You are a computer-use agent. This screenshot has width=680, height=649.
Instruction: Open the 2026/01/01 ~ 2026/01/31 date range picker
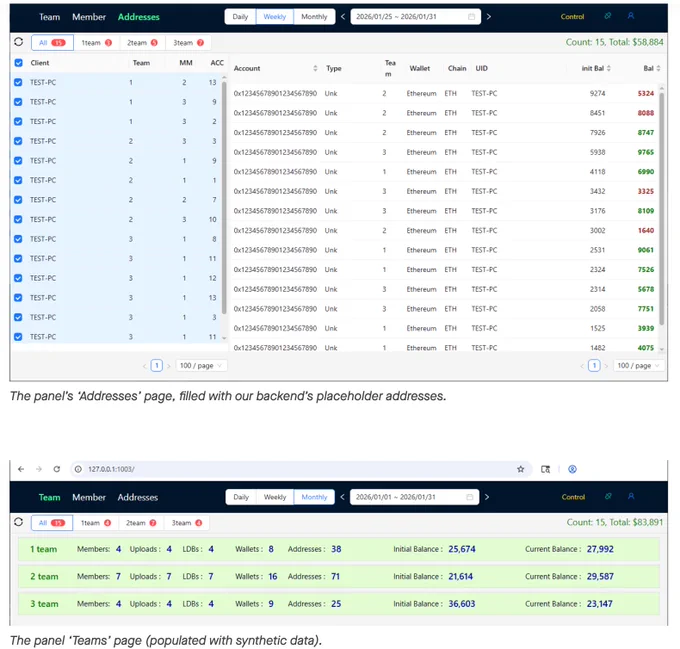(x=414, y=497)
